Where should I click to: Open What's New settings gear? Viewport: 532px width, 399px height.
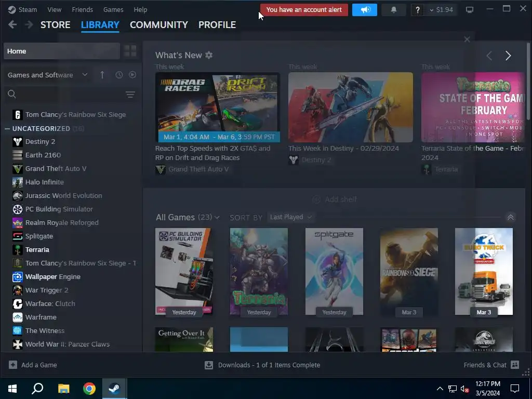tap(209, 55)
